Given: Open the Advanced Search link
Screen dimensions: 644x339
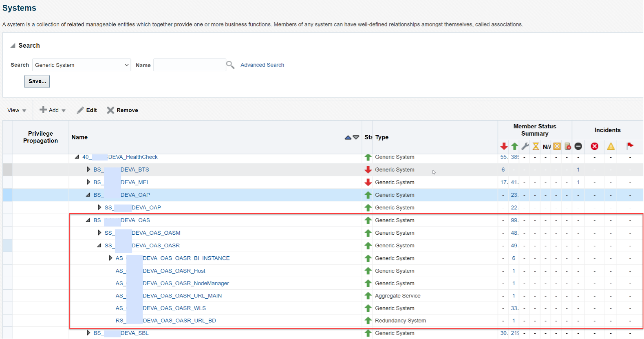Looking at the screenshot, I should tap(262, 65).
